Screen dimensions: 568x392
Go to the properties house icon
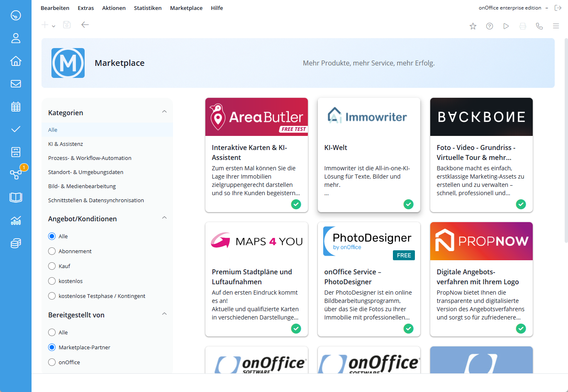[x=16, y=61]
